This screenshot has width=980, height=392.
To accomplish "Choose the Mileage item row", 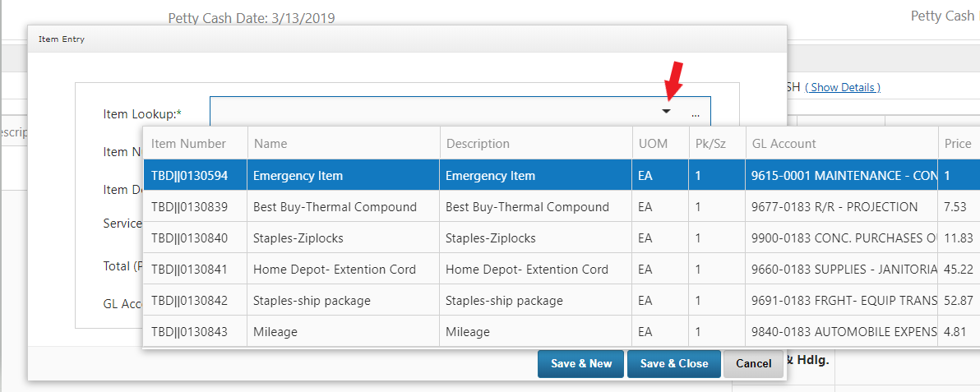I will [275, 331].
